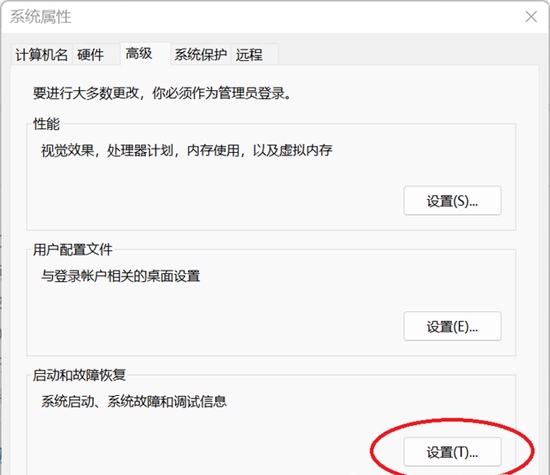The width and height of the screenshot is (550, 475).
Task: Click the 启动和故障恢复 group label
Action: pyautogui.click(x=79, y=375)
